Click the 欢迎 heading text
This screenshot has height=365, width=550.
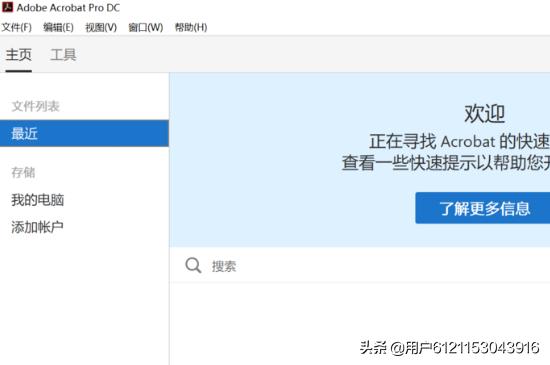click(485, 114)
